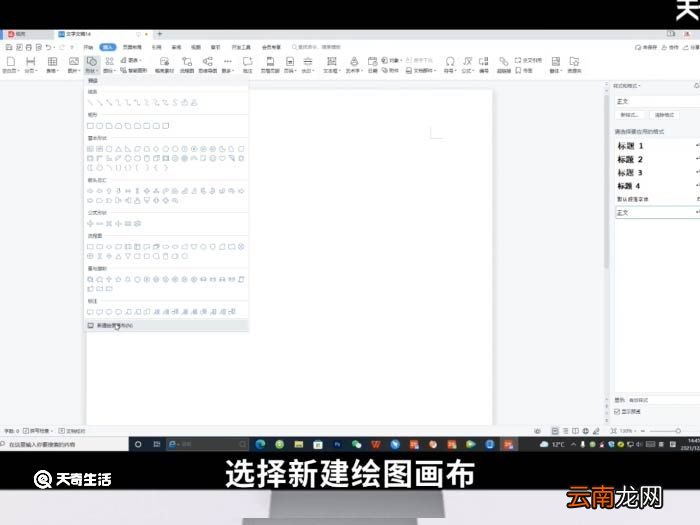
Task: Open the Icons library button
Action: coord(109,65)
